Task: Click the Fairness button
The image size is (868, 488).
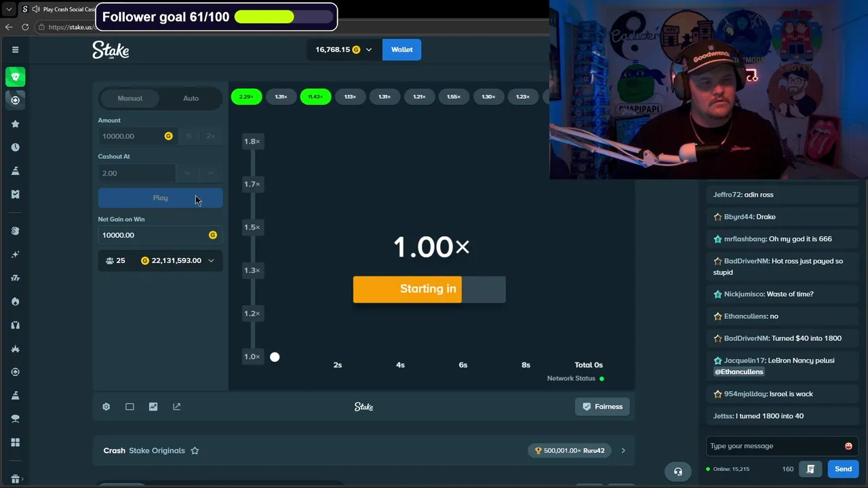Action: click(x=602, y=407)
